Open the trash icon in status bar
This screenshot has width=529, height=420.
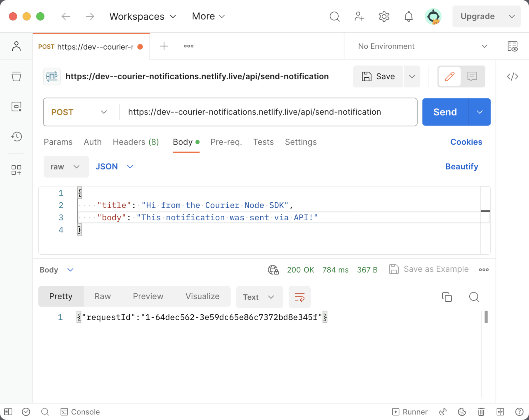[481, 412]
